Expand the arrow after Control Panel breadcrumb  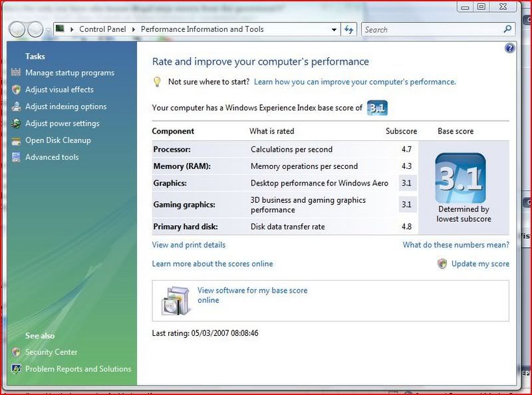coord(134,29)
